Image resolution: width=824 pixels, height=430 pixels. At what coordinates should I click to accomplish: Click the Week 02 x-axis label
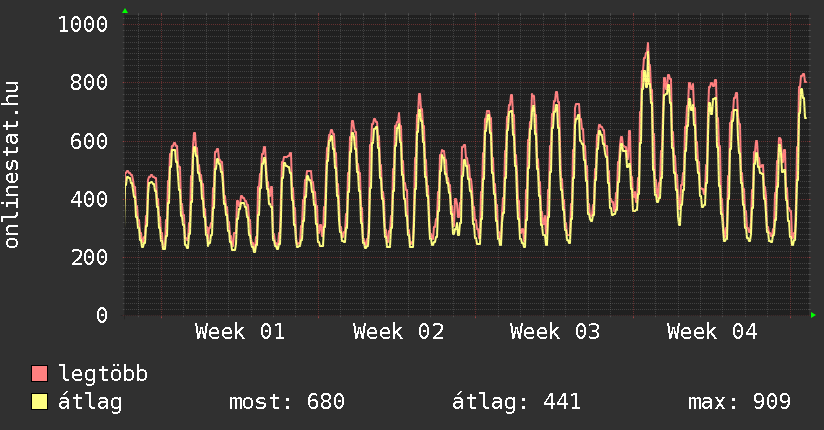(x=398, y=332)
